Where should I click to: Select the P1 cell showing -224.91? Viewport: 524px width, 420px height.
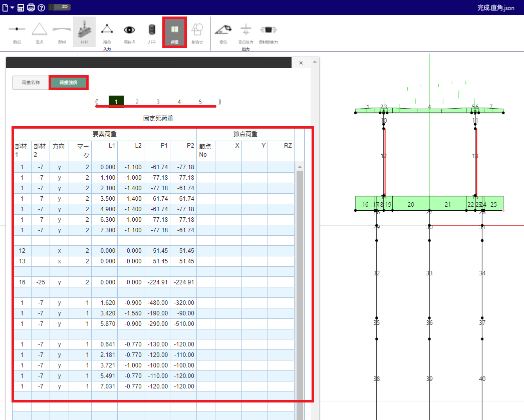tap(157, 282)
